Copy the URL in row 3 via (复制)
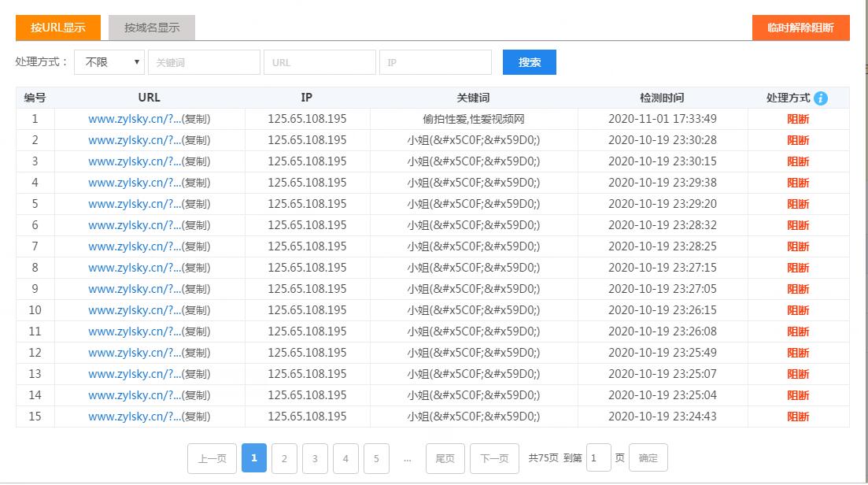The height and width of the screenshot is (485, 868). click(x=196, y=161)
